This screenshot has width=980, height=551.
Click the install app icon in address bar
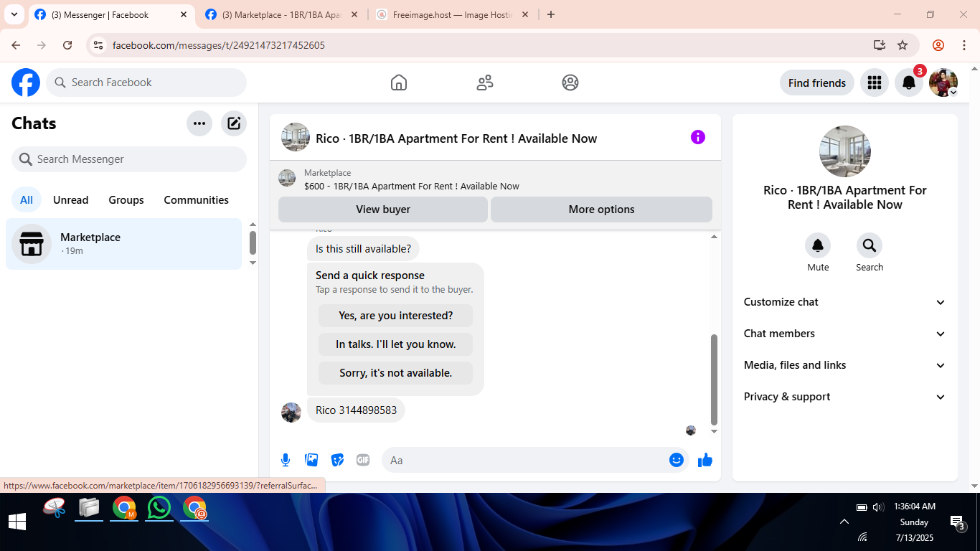click(x=880, y=45)
